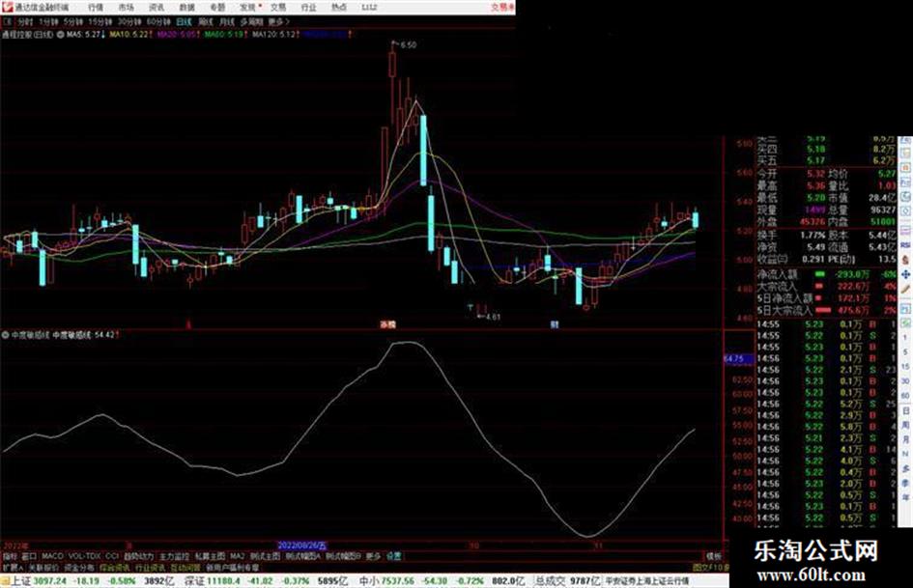Open the 行业 menu

pos(308,8)
